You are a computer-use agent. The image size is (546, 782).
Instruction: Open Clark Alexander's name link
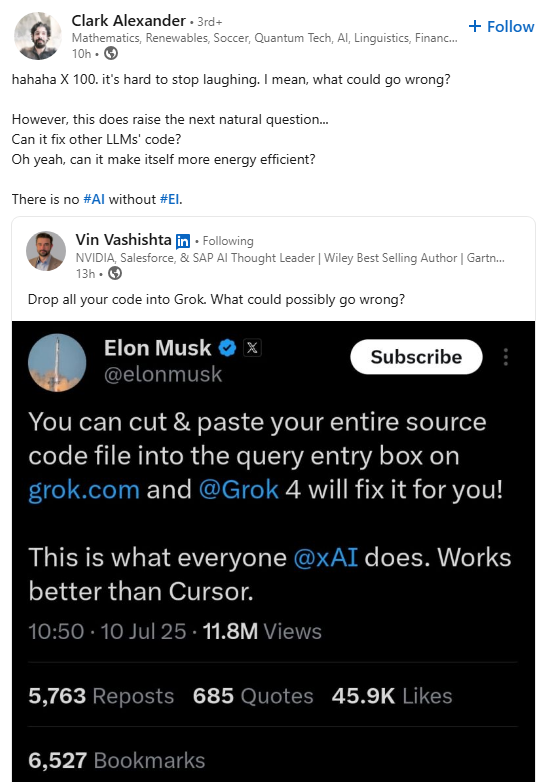pos(129,21)
